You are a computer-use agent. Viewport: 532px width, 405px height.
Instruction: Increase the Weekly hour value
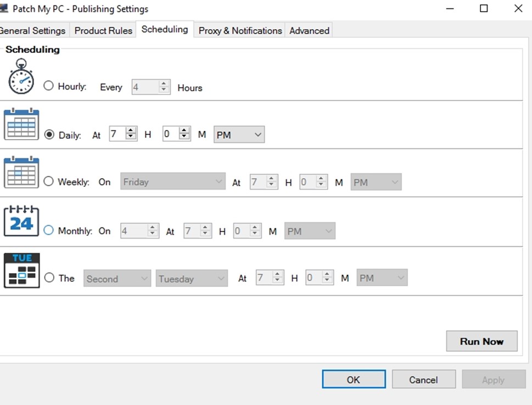[x=271, y=178]
